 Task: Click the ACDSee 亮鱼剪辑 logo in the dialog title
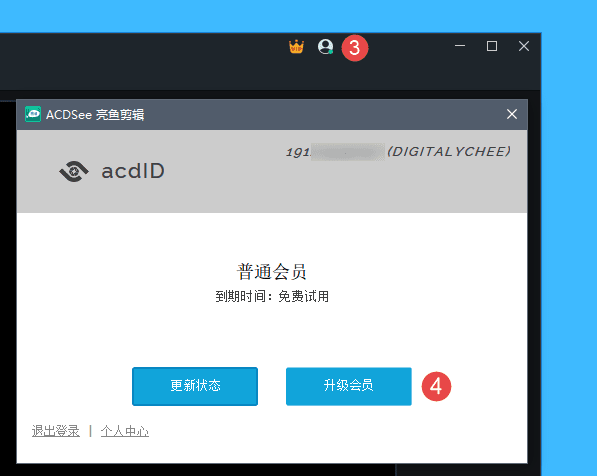pos(33,114)
